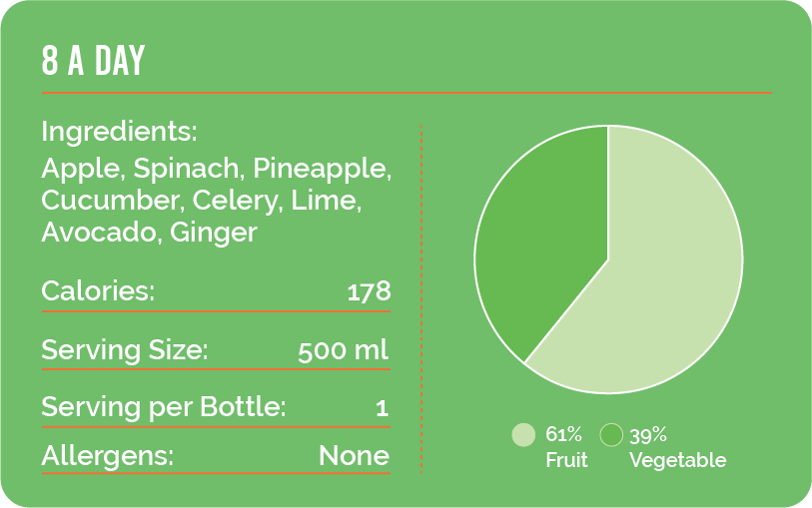Click the Vegetable legend color swatch
This screenshot has width=812, height=508.
[x=611, y=435]
